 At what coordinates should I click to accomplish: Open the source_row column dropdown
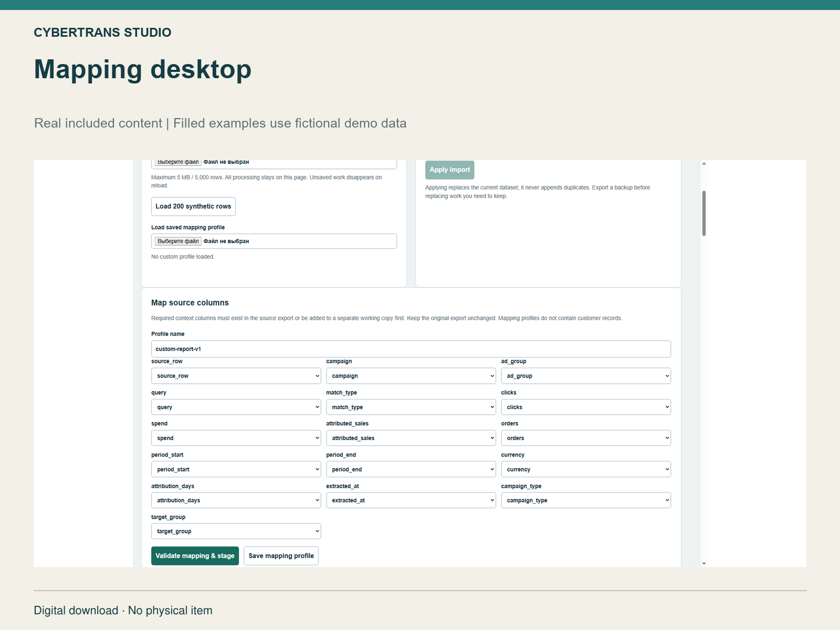tap(236, 376)
